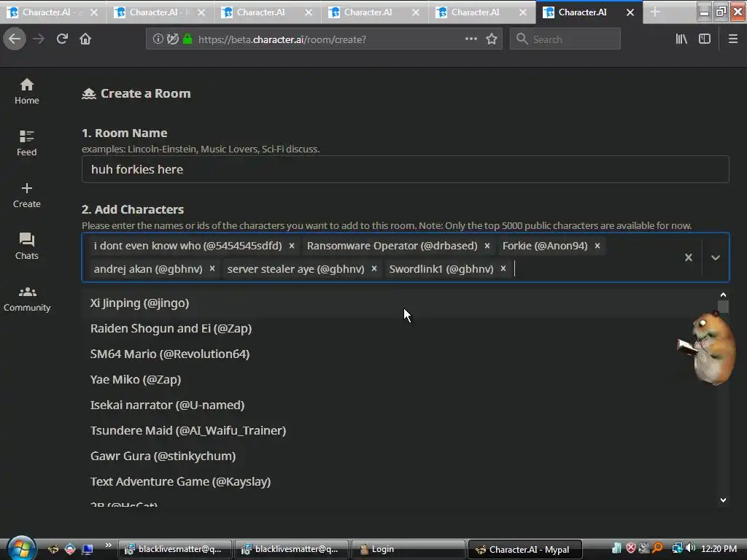747x560 pixels.
Task: Open the Login taskbar window
Action: pos(408,549)
